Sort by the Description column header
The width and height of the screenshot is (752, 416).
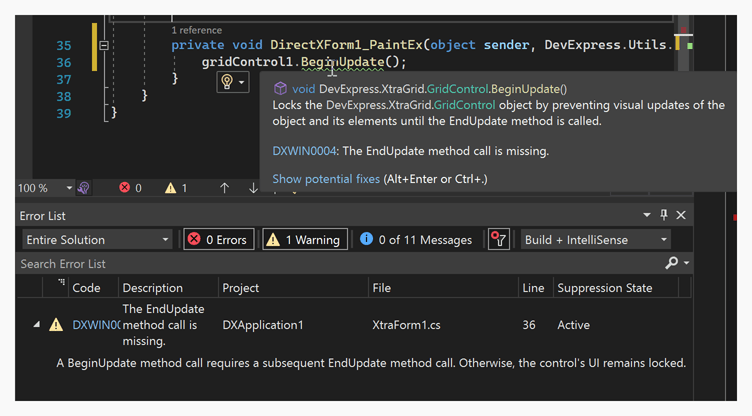click(x=153, y=288)
